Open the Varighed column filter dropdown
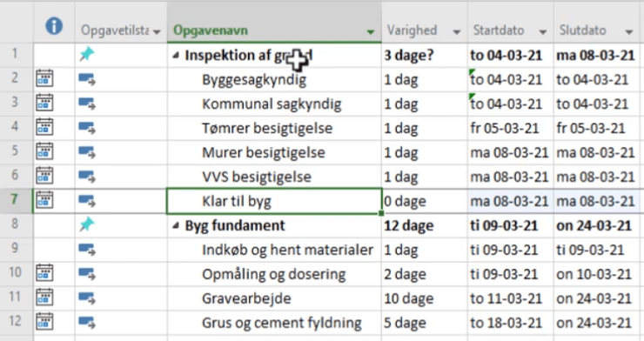 456,31
